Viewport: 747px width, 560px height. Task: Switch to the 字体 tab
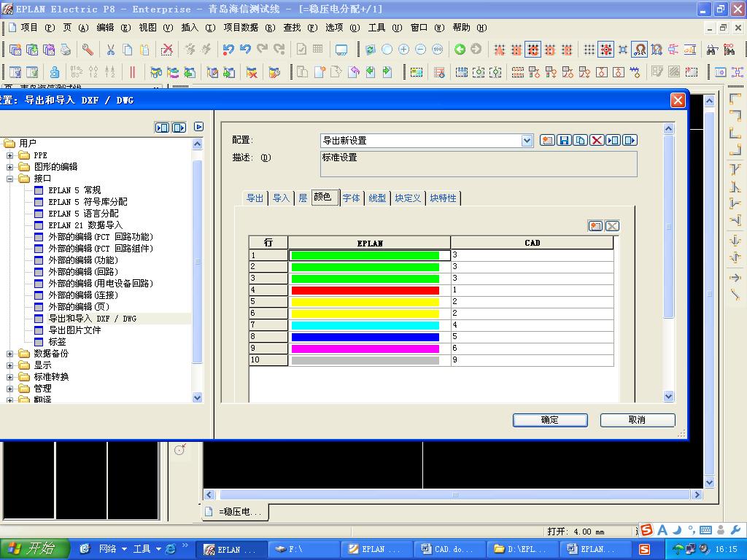351,198
